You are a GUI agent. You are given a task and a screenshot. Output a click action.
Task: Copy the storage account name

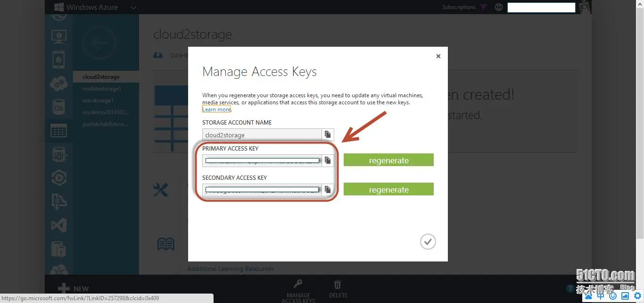tap(328, 135)
